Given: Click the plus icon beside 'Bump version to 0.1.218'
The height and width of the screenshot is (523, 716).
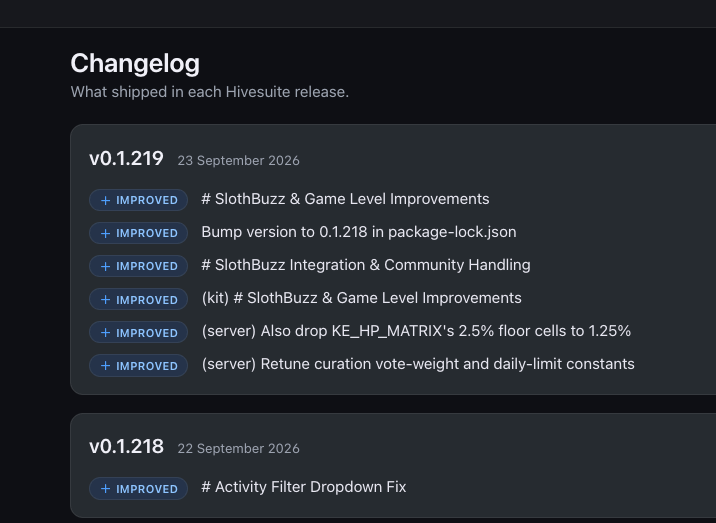Looking at the screenshot, I should [x=105, y=233].
